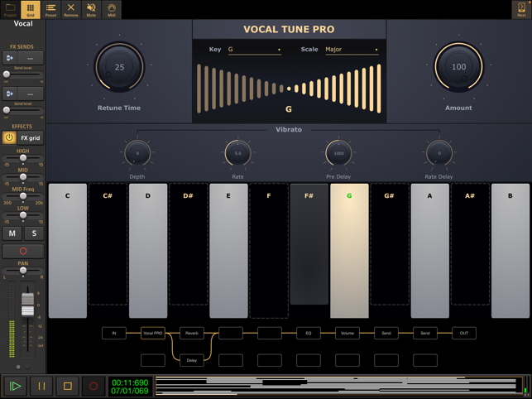
Task: Toggle the Effects power button
Action: (x=9, y=138)
